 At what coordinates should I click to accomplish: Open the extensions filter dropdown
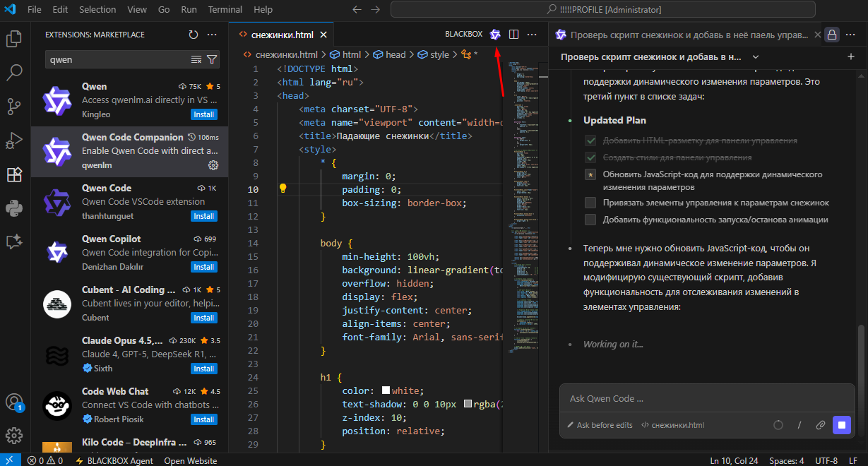point(212,59)
